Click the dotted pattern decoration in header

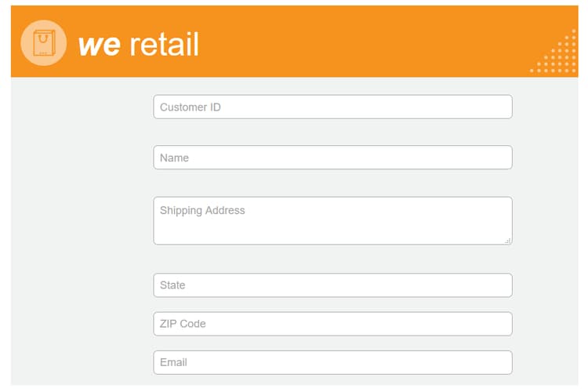pyautogui.click(x=554, y=51)
